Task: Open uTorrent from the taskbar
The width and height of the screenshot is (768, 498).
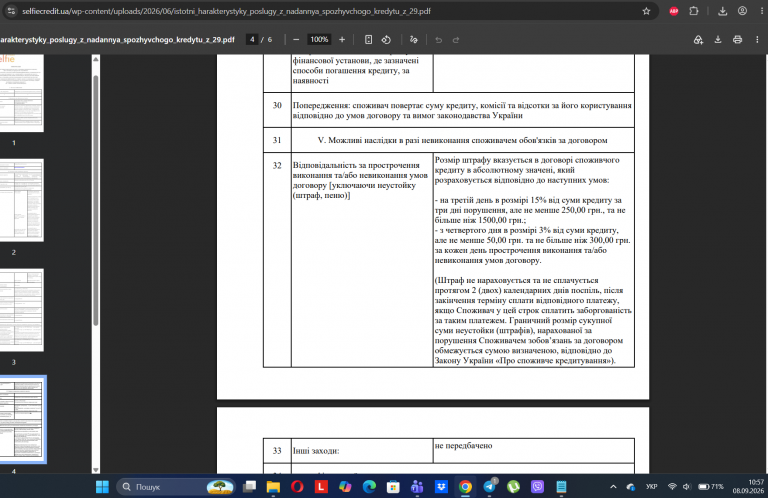Action: (513, 487)
